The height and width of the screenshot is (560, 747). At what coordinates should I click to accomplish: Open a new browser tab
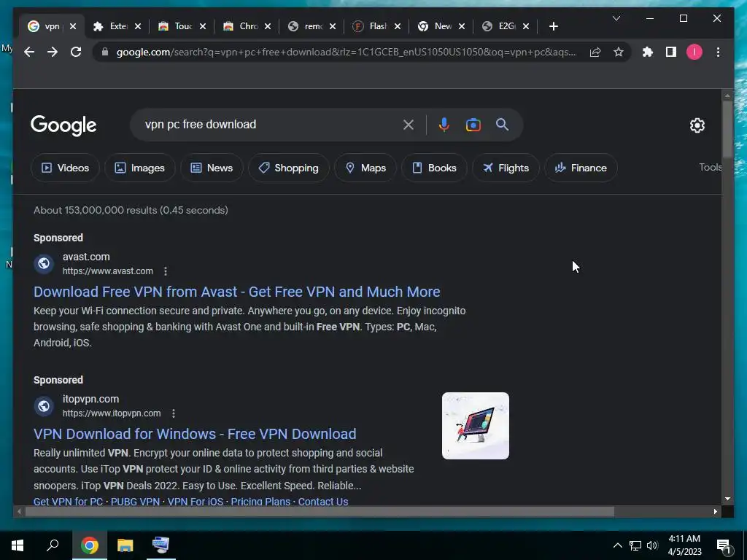553,26
